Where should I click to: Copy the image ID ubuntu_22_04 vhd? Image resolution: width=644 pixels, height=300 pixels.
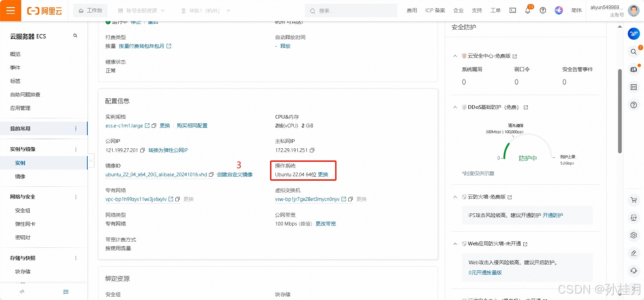[211, 175]
